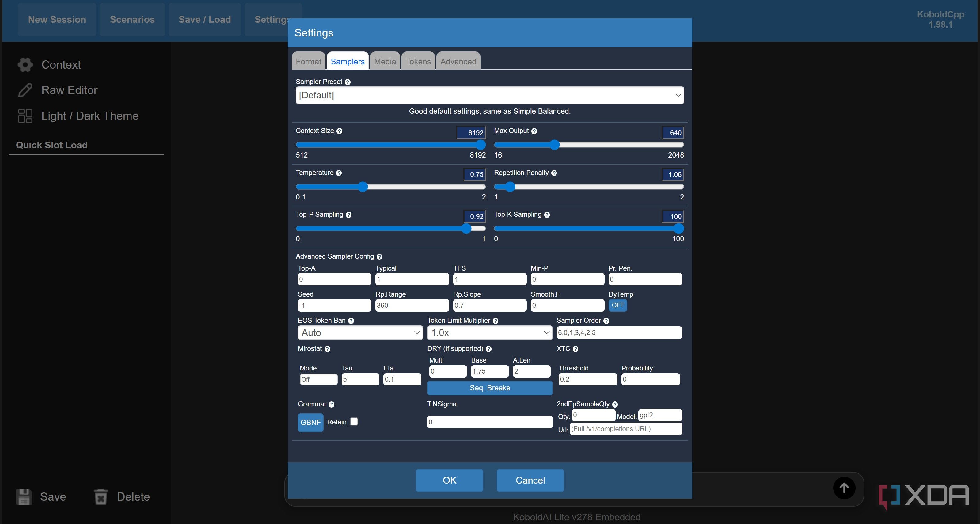Click the Seed input field
Screen dimensions: 980x524
[x=334, y=305]
